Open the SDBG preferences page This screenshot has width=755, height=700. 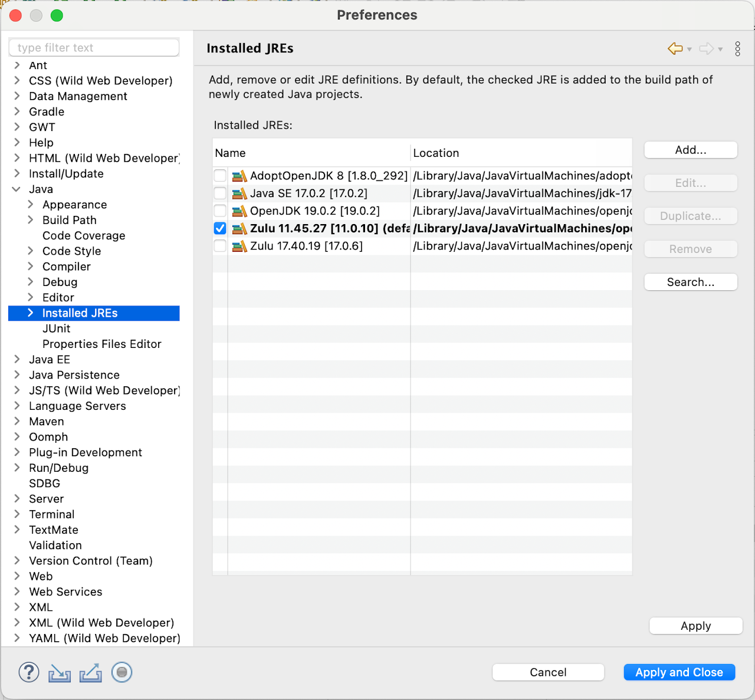(x=45, y=484)
